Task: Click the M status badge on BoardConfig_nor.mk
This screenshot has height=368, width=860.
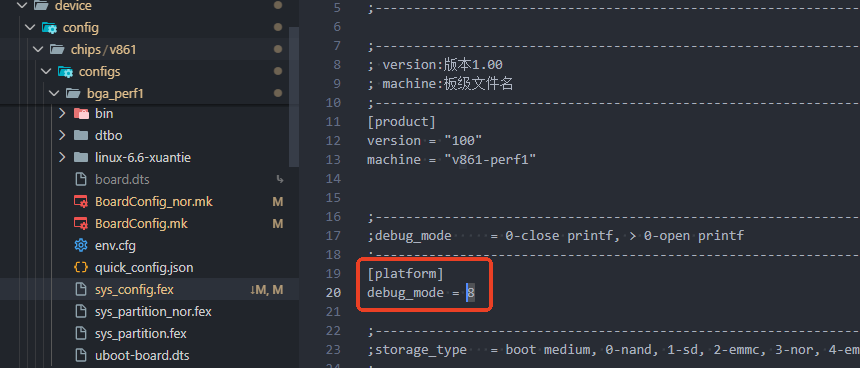Action: pos(278,202)
